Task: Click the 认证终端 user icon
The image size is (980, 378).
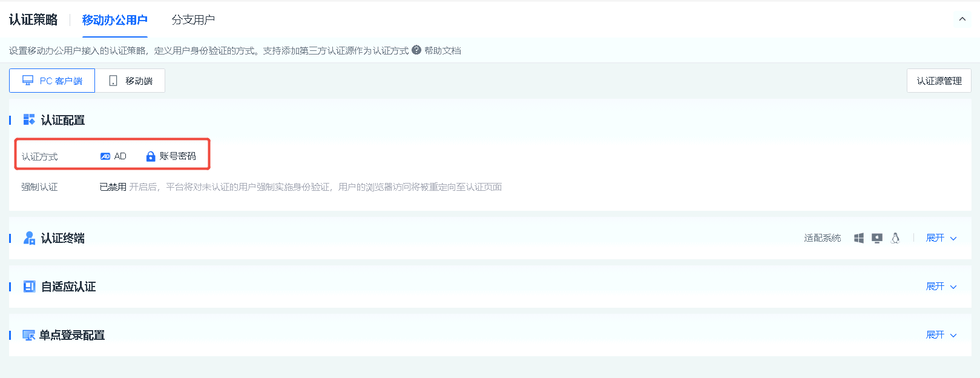Action: click(x=29, y=238)
